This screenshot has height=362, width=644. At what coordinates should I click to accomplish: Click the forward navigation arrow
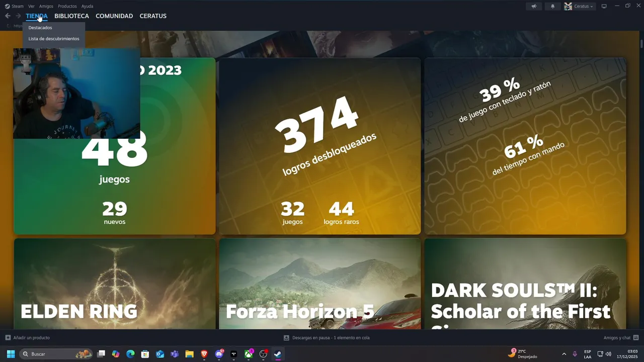coord(18,16)
